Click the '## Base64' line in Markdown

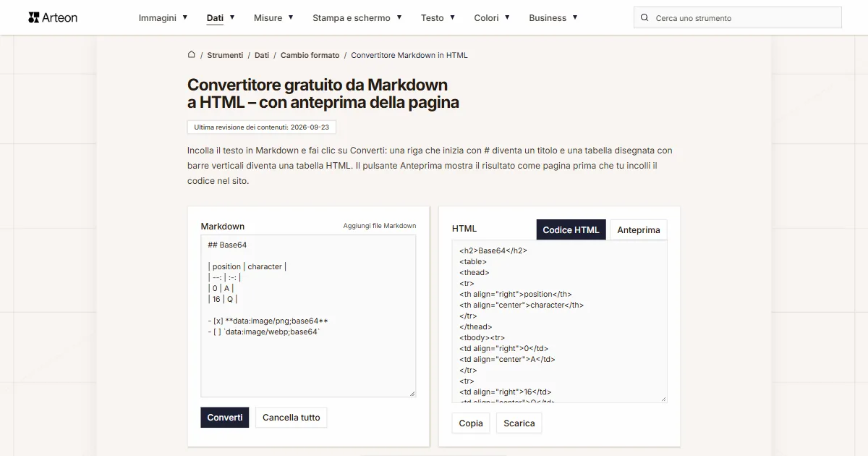coord(227,245)
